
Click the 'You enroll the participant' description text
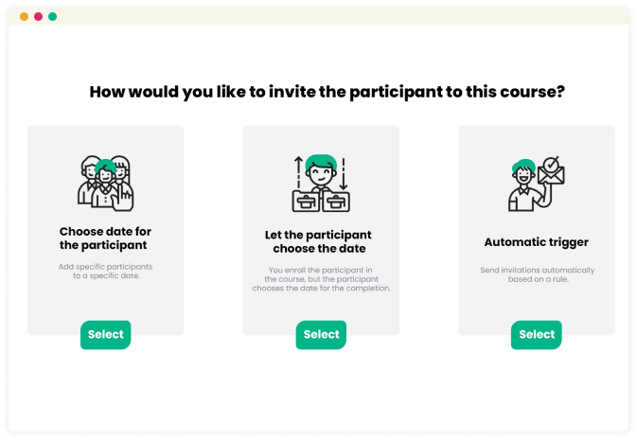coord(321,279)
